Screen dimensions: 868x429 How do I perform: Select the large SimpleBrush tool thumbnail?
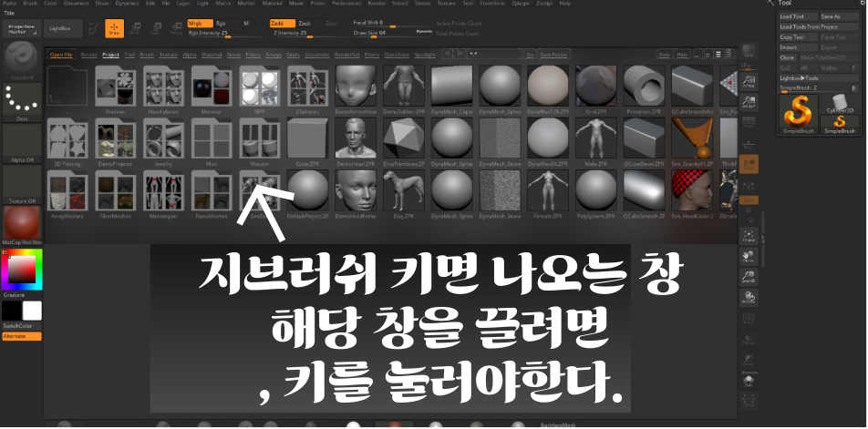[x=799, y=115]
